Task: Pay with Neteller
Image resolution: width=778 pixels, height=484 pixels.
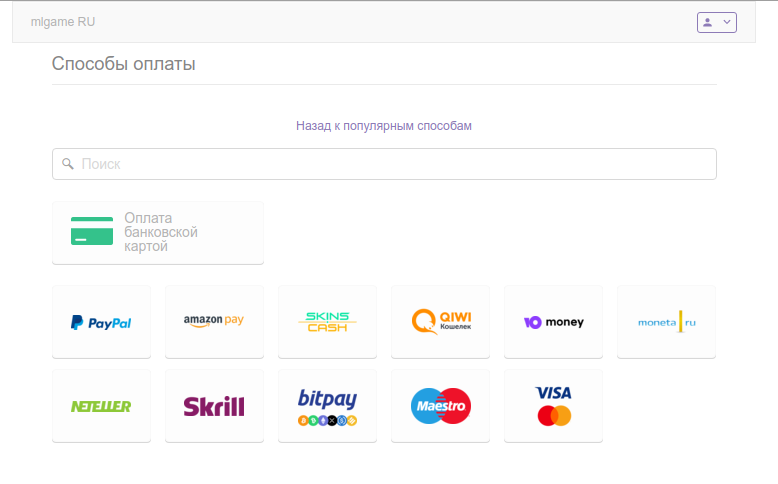Action: click(101, 406)
